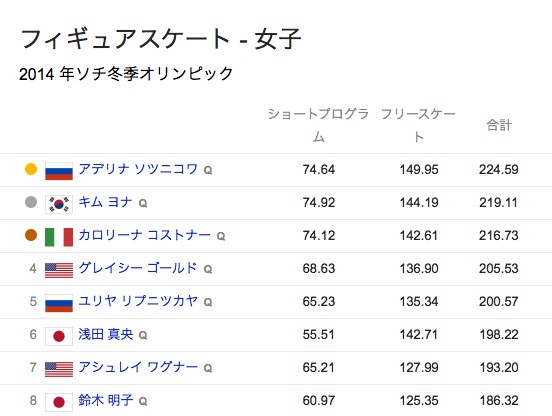Open the 浅田 真央 athlete link

106,334
